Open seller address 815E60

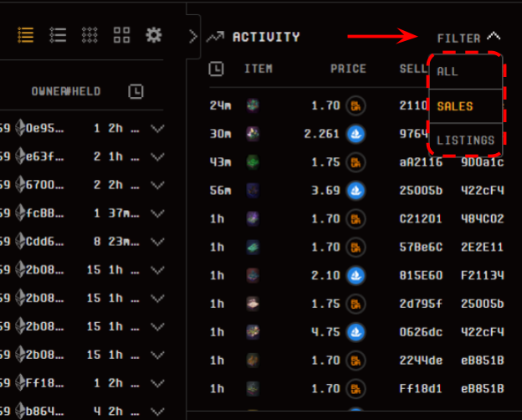click(x=421, y=275)
